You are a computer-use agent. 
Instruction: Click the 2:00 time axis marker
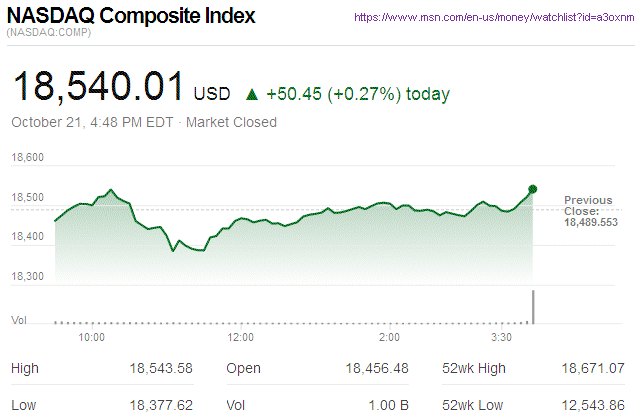coord(390,338)
